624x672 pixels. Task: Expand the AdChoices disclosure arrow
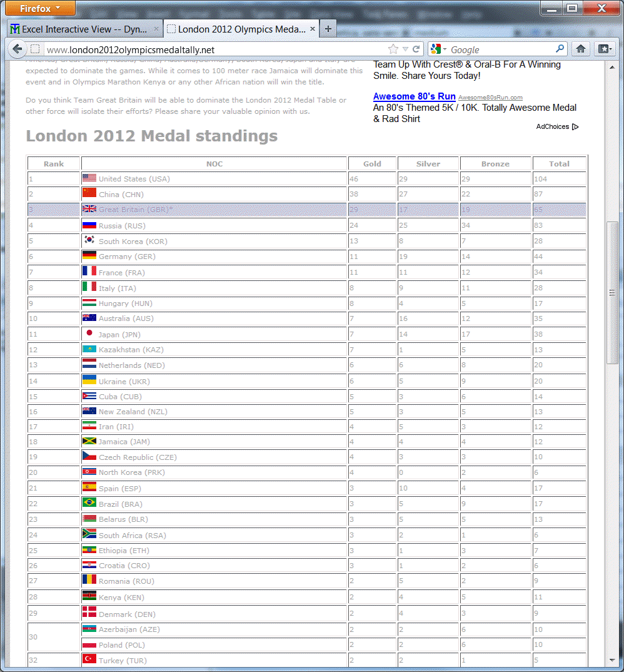click(575, 126)
